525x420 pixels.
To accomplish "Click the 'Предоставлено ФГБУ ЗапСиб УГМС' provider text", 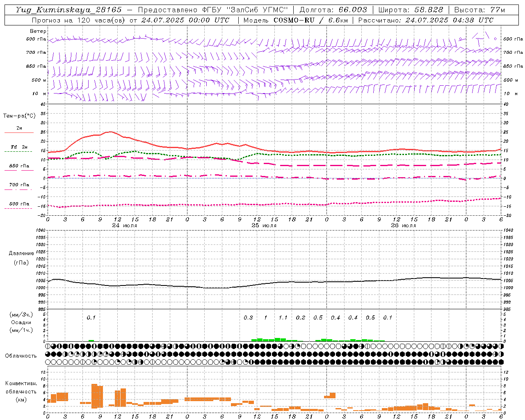I will tap(213, 10).
